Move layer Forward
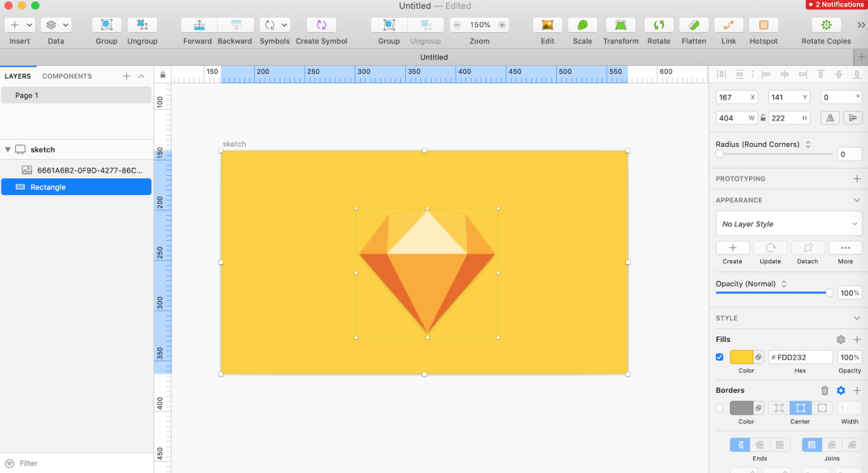The width and height of the screenshot is (868, 473). [x=199, y=25]
